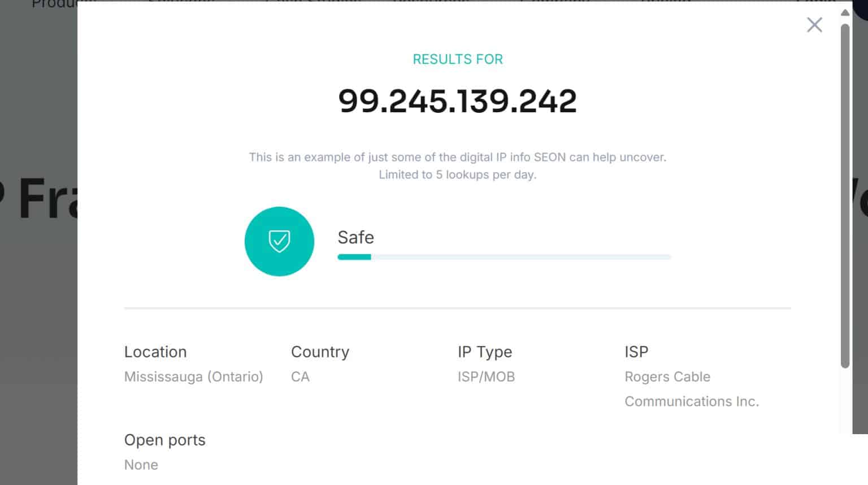
Task: Click the lookup limit notice text
Action: (x=458, y=165)
